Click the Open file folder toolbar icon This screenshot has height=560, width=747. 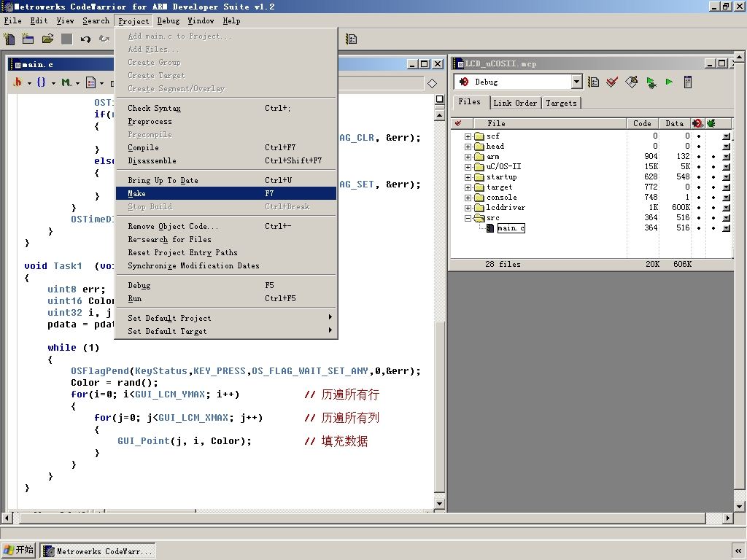point(47,39)
